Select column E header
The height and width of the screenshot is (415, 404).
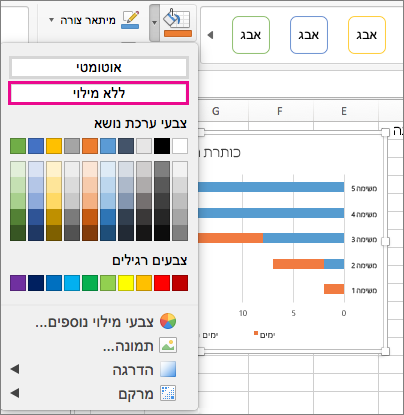[344, 111]
